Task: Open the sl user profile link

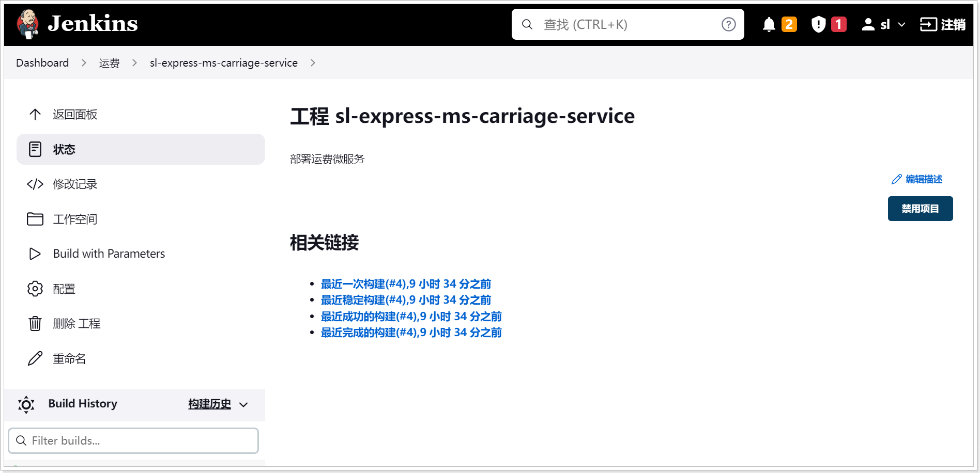Action: [885, 24]
